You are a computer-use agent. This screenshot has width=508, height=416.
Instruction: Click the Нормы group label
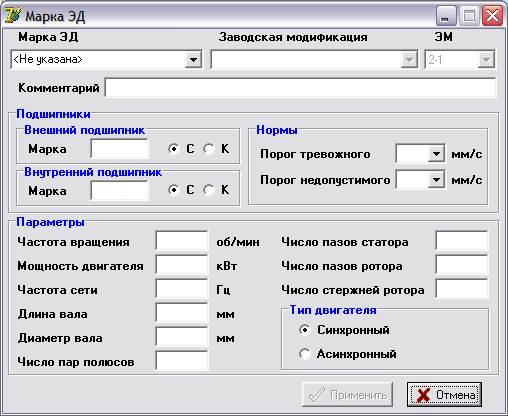point(277,130)
